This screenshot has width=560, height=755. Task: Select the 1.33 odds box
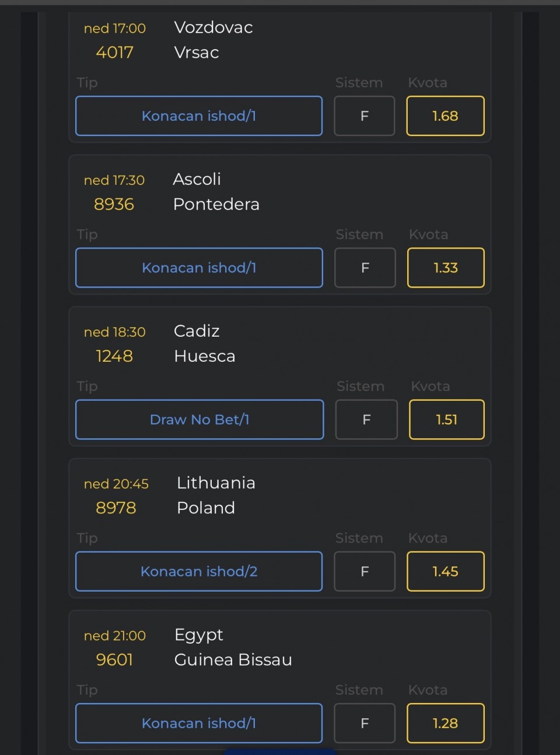[x=446, y=268]
